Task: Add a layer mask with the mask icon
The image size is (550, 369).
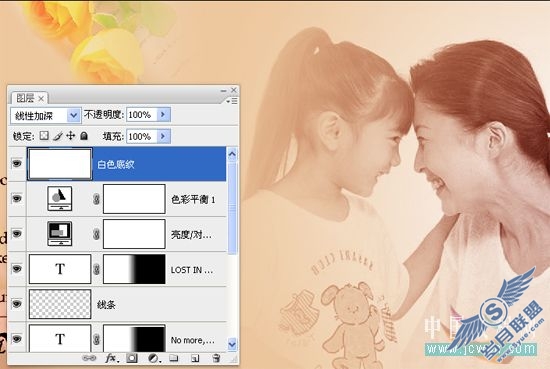Action: coord(132,358)
